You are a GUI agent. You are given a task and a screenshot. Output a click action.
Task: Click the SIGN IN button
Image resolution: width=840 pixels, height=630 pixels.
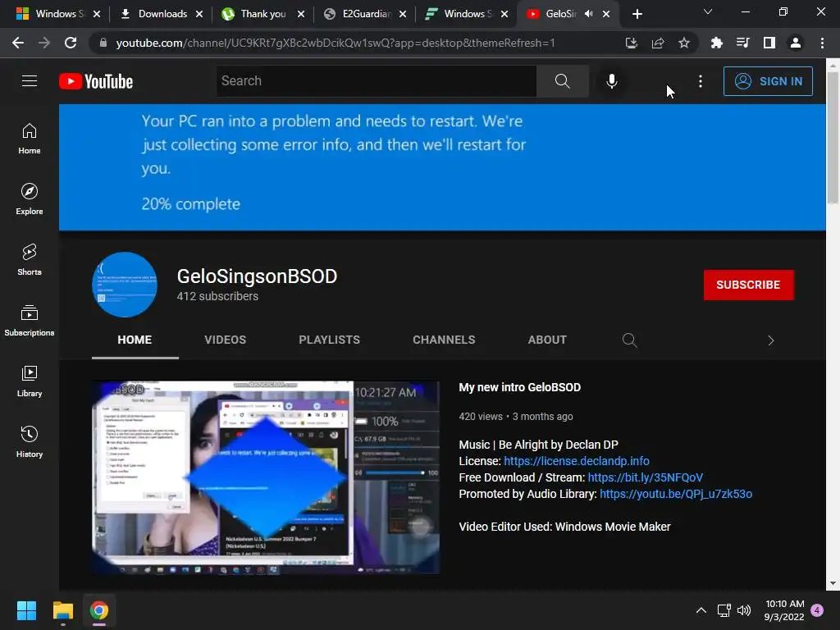[768, 81]
